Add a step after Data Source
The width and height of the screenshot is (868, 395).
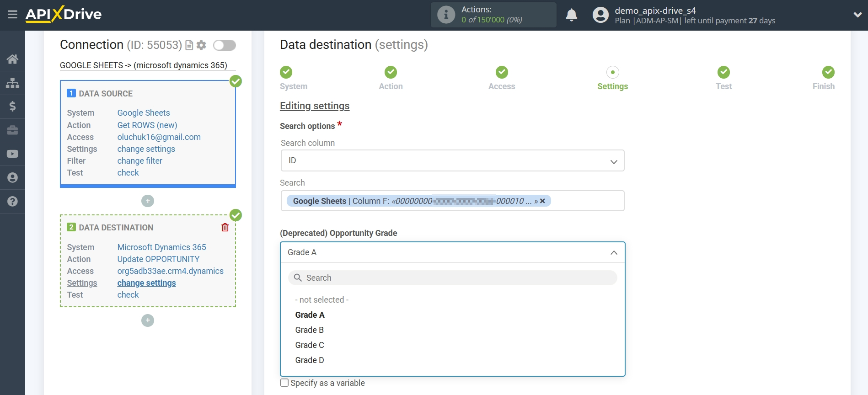click(x=148, y=201)
